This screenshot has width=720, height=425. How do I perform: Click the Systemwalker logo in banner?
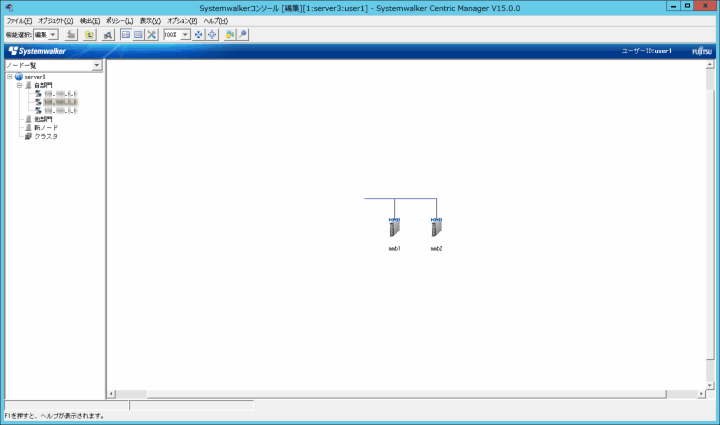click(37, 51)
